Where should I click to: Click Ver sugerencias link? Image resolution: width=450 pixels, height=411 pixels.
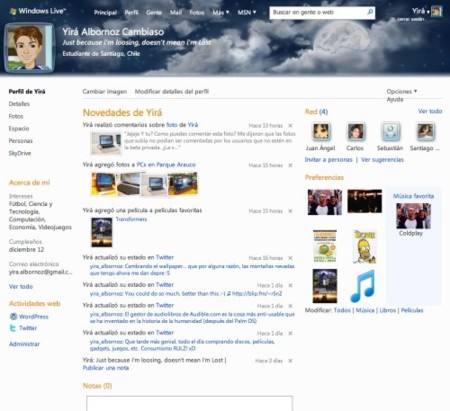coord(382,160)
